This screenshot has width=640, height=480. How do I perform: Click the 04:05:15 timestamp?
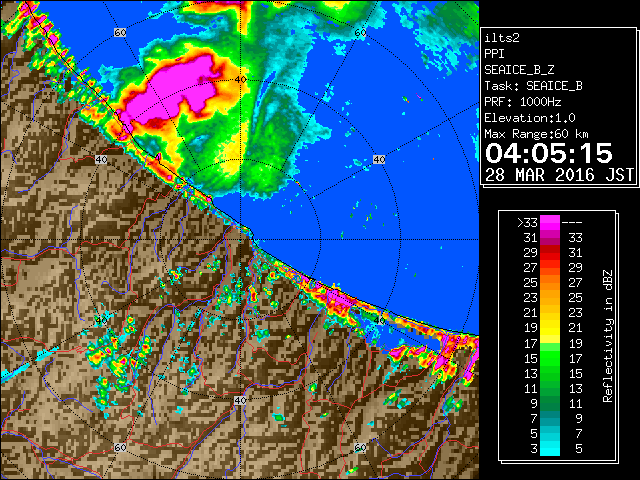[549, 153]
